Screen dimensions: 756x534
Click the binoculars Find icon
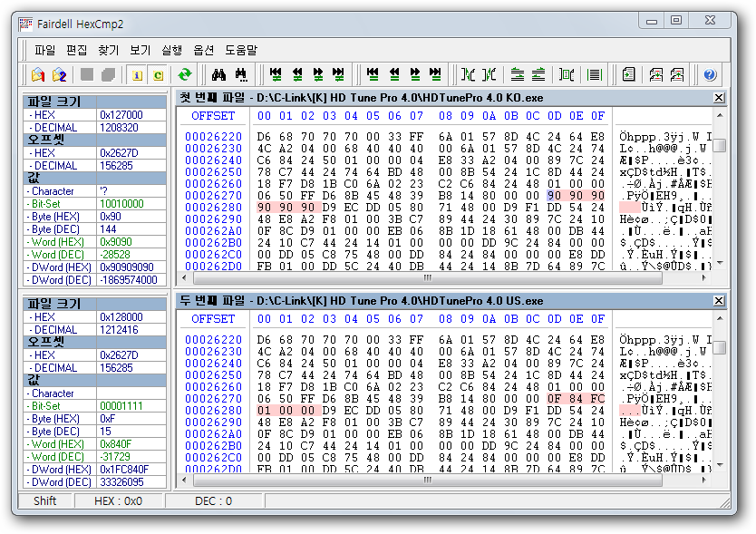coord(218,75)
